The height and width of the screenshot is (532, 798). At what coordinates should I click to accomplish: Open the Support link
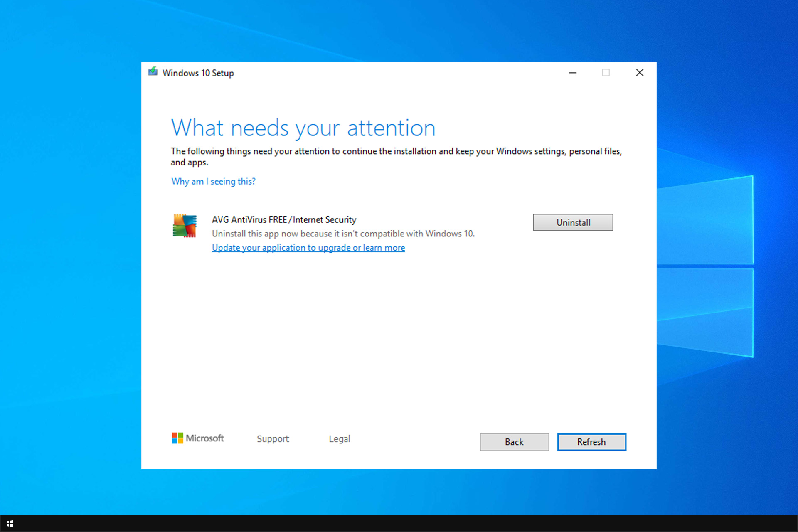coord(273,439)
